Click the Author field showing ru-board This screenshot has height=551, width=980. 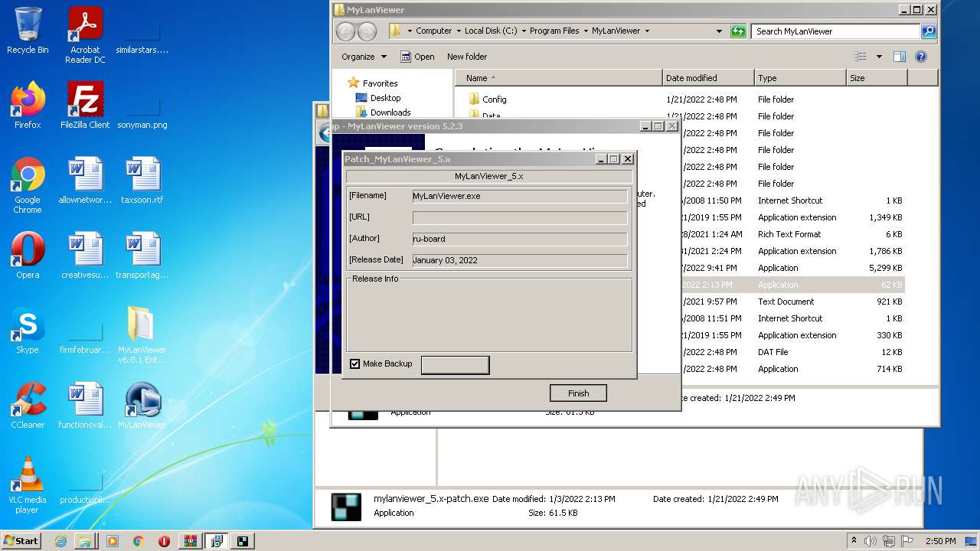click(519, 240)
